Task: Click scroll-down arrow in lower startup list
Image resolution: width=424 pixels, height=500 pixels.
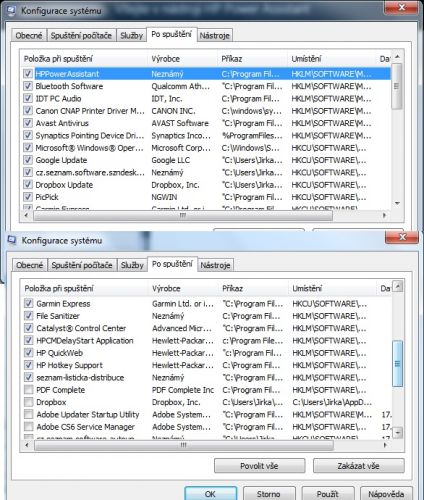Action: [x=398, y=433]
